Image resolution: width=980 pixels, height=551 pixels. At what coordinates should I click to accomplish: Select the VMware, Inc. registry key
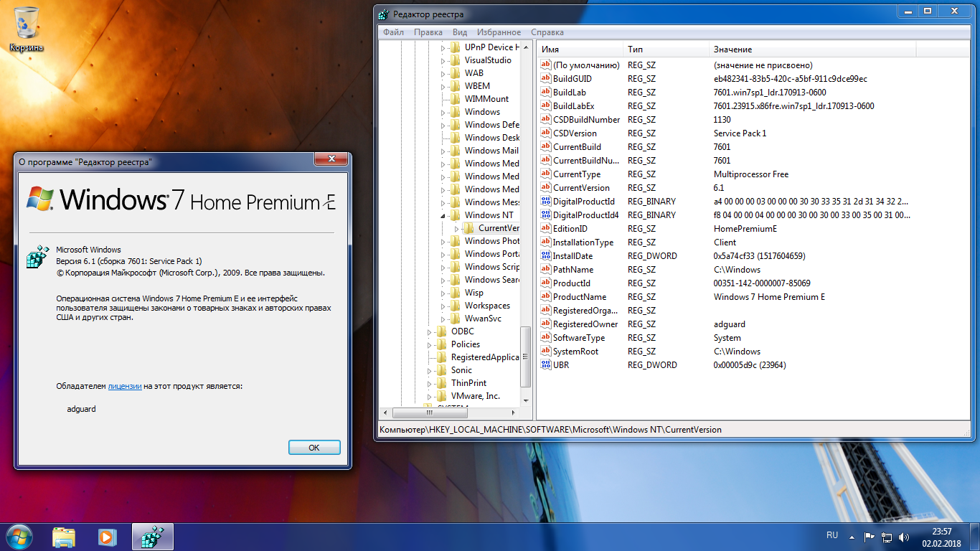pyautogui.click(x=475, y=396)
